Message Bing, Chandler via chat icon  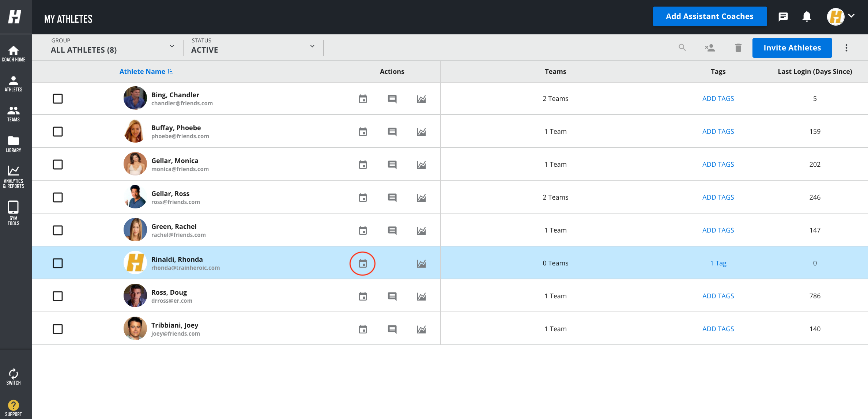pyautogui.click(x=392, y=99)
